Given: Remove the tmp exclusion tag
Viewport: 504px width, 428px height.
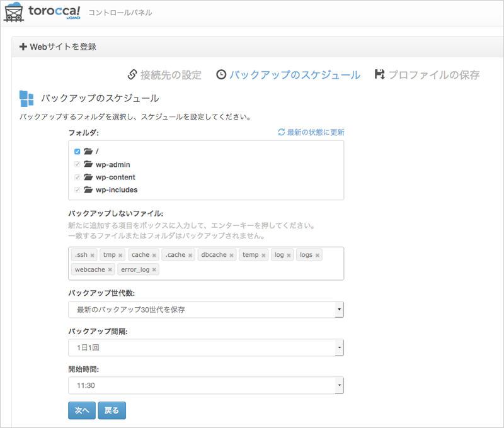Looking at the screenshot, I should [120, 256].
